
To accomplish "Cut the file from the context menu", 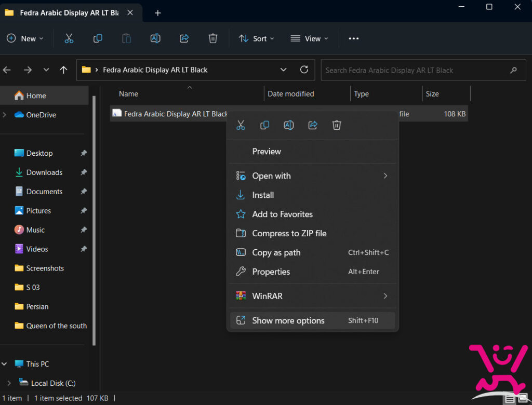I will tap(241, 125).
